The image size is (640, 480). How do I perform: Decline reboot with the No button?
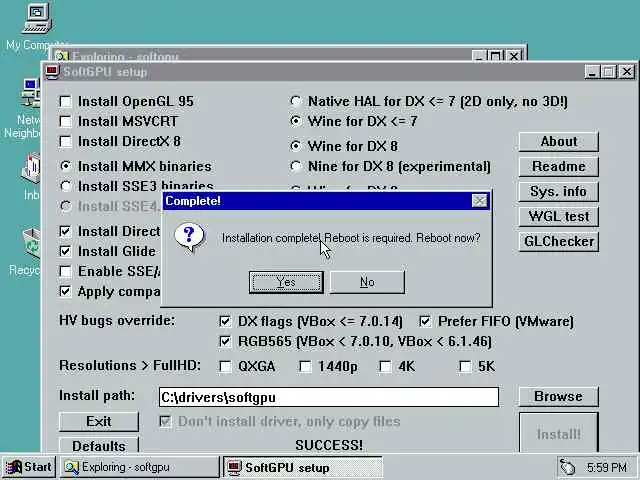(367, 282)
